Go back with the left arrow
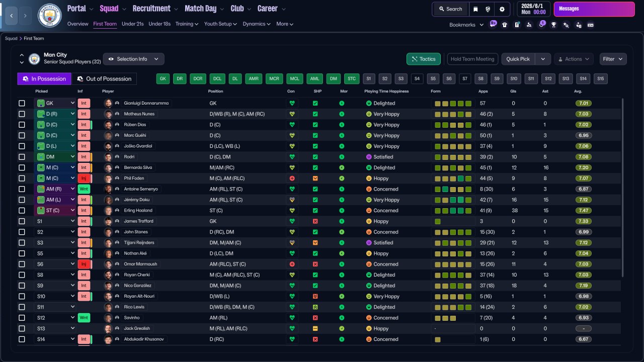Screen dimensions: 644x362 click(11, 16)
